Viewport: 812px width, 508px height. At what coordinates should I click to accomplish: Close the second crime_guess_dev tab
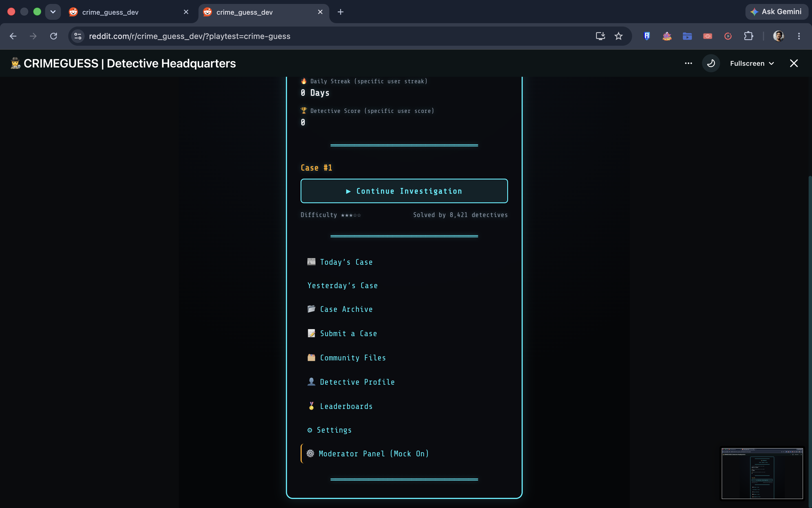pyautogui.click(x=320, y=12)
